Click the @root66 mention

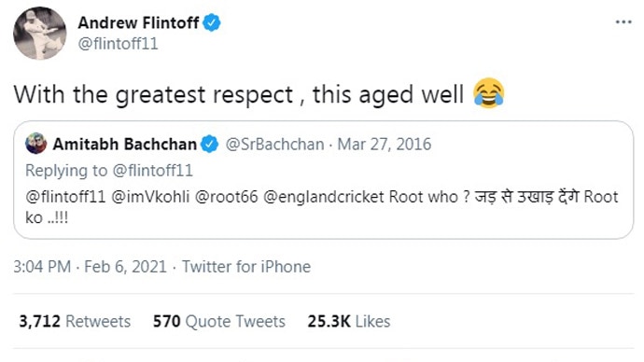[x=226, y=197]
